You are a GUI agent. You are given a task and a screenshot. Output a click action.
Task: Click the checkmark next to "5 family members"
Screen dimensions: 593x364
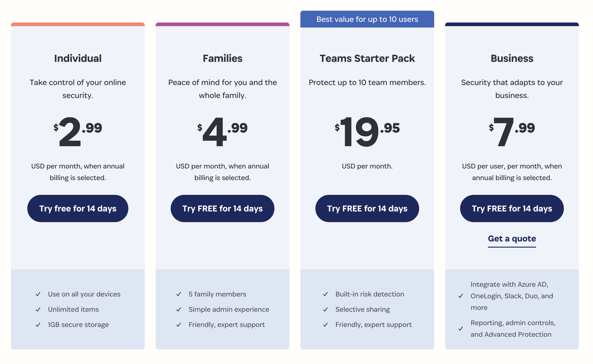(179, 294)
